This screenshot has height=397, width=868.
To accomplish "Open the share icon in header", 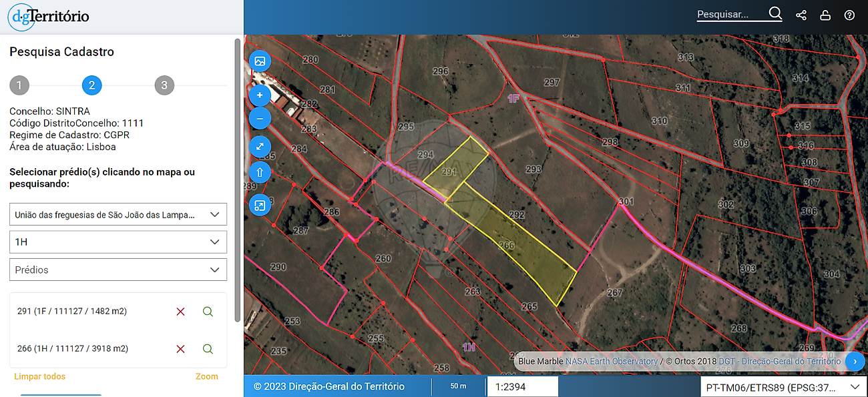I will pos(801,15).
